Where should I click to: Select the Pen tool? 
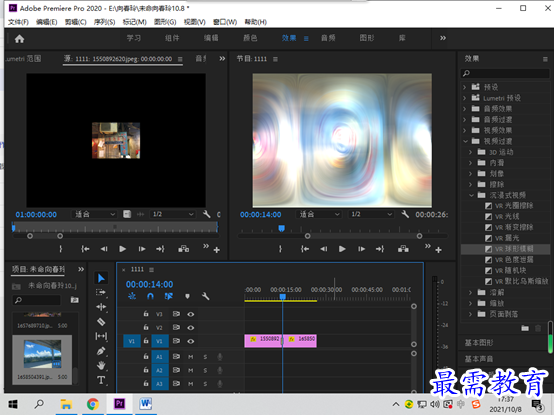click(101, 351)
